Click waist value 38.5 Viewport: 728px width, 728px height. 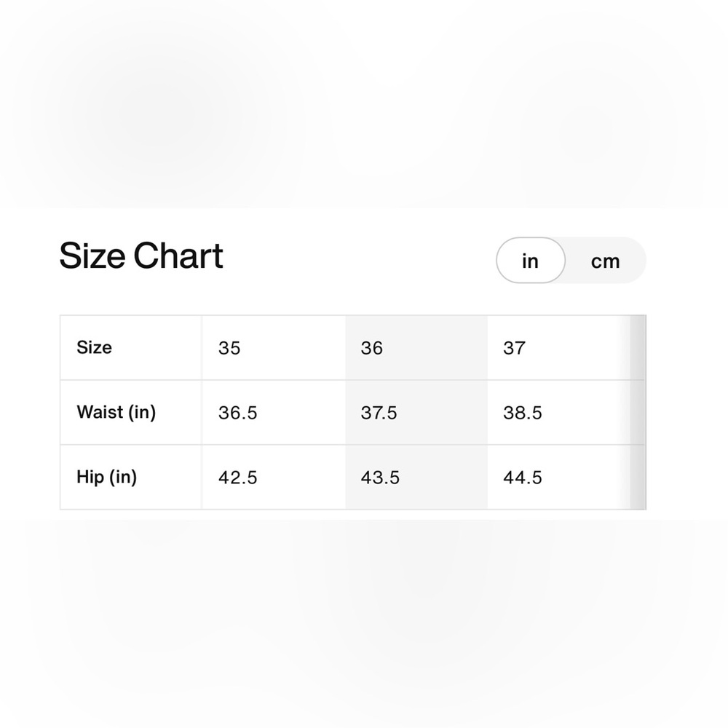(523, 413)
